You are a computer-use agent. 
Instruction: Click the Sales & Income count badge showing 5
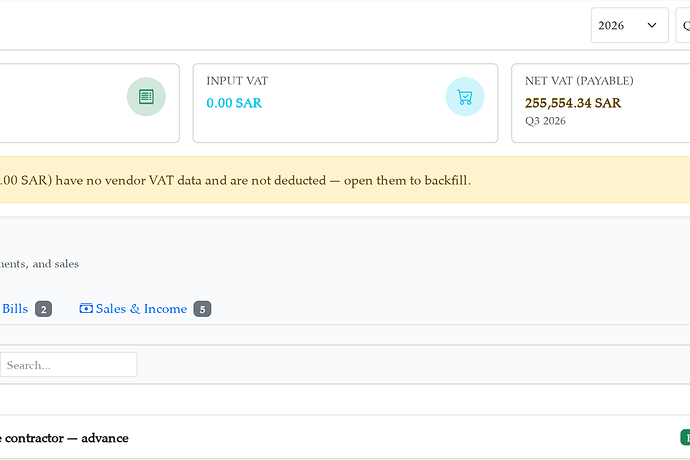(202, 309)
